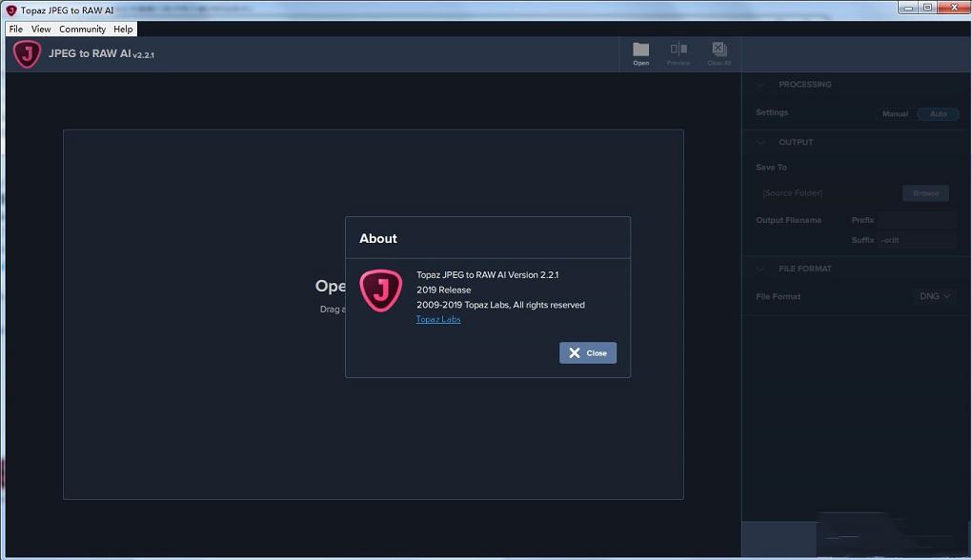The height and width of the screenshot is (560, 972).
Task: Close the About dialog
Action: [x=588, y=352]
